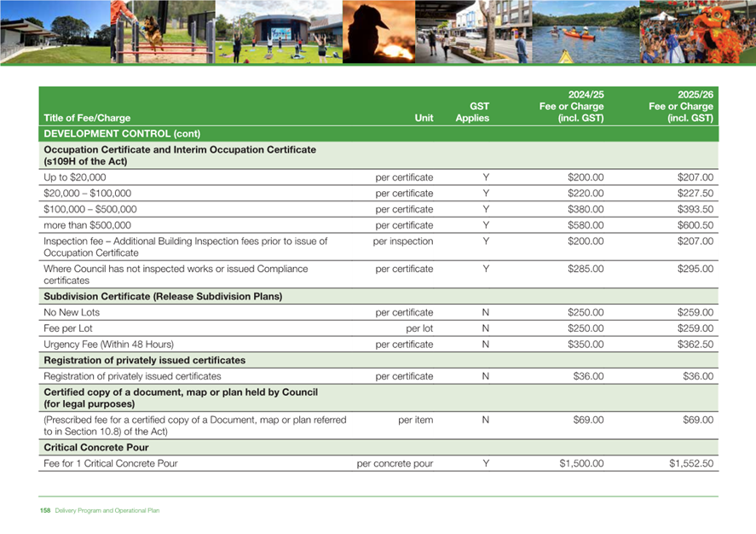
Task: Click the park pavilion building photo
Action: coord(41,32)
